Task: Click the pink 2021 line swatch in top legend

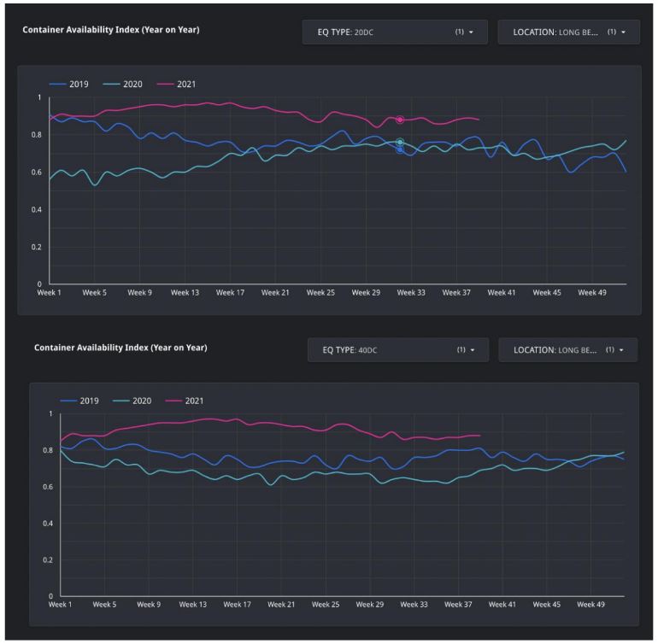Action: [163, 85]
